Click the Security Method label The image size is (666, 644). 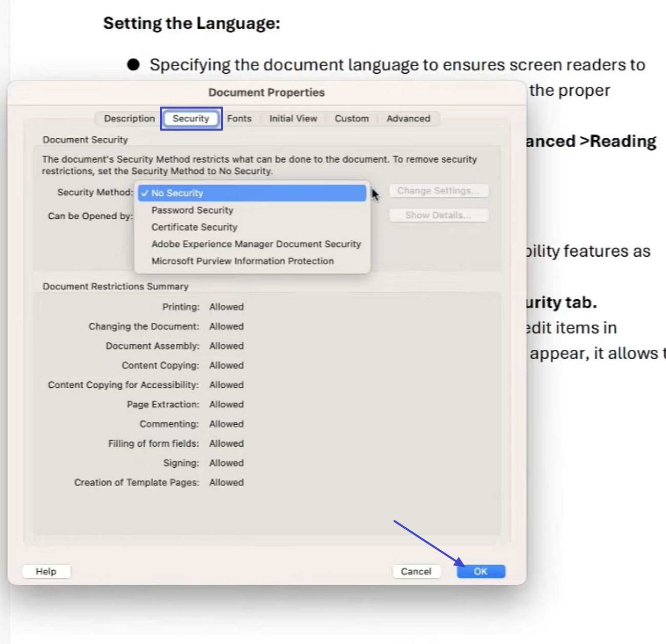[x=95, y=192]
